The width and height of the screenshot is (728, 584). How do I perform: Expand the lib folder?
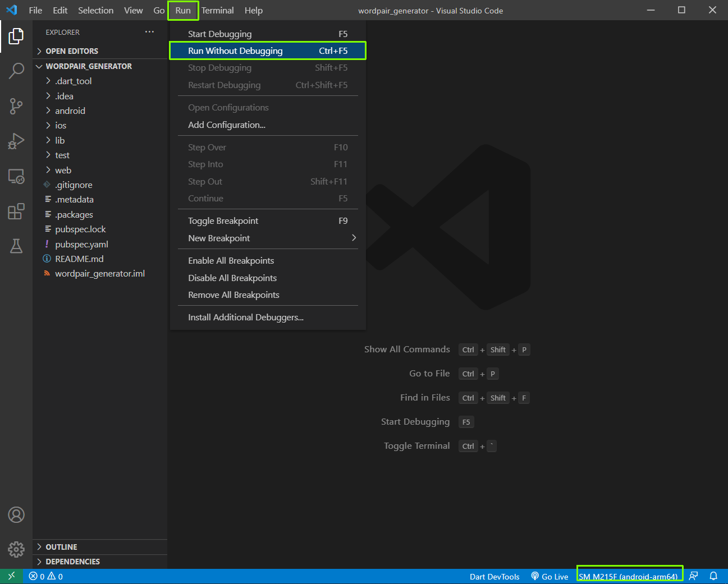point(100,140)
